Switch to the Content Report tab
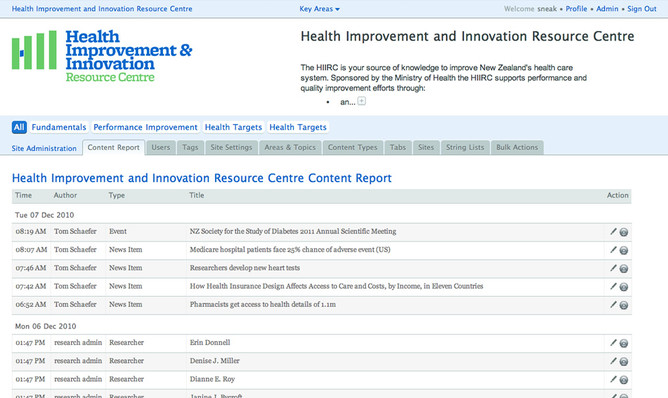The width and height of the screenshot is (668, 398). coord(114,147)
